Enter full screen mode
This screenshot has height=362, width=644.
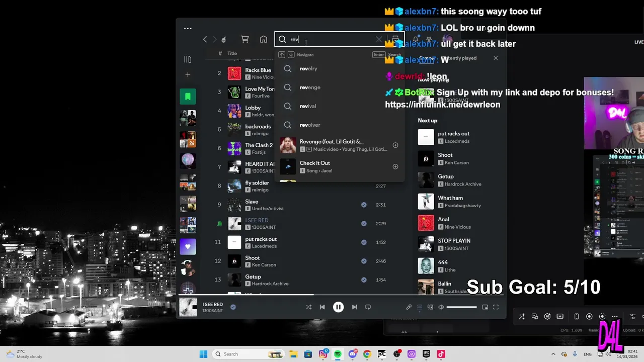pos(496,307)
